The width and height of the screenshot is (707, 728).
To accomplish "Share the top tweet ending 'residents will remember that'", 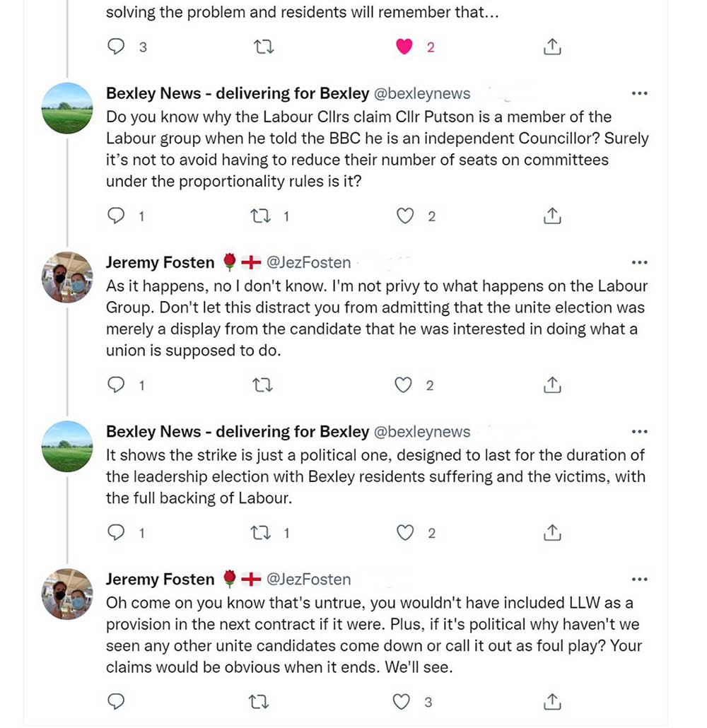I will point(552,47).
